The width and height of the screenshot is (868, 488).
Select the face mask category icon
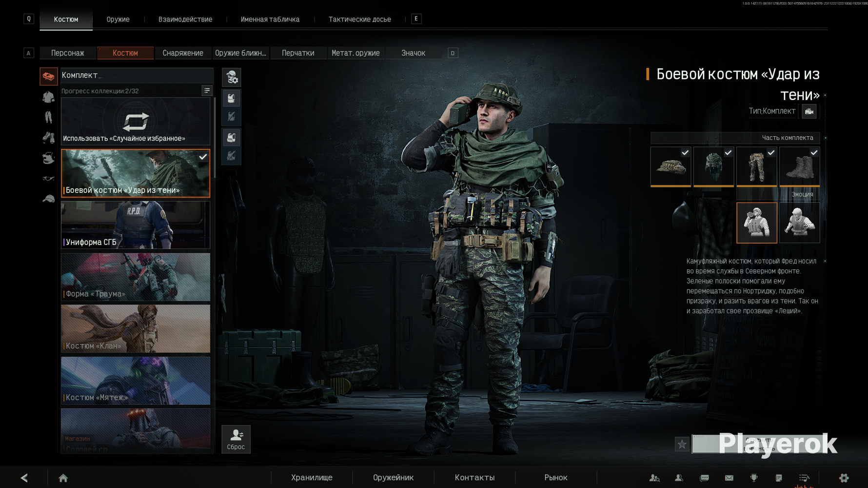coord(48,158)
